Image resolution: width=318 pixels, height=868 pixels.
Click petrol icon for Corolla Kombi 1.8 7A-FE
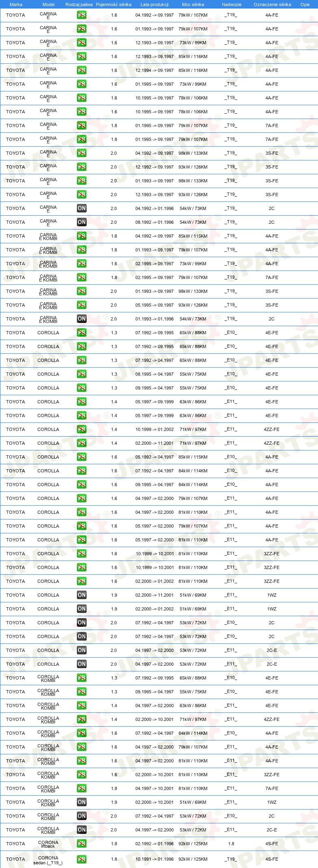pos(82,788)
